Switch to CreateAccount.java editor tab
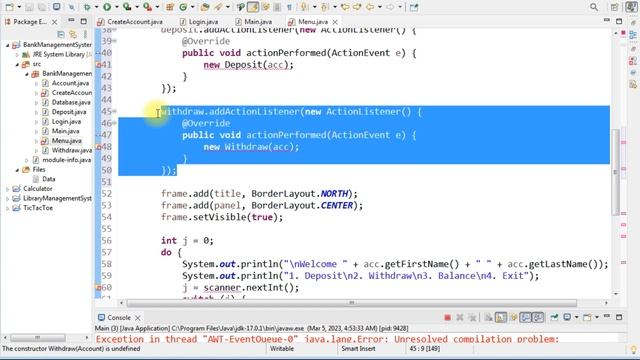The width and height of the screenshot is (640, 360). click(130, 22)
